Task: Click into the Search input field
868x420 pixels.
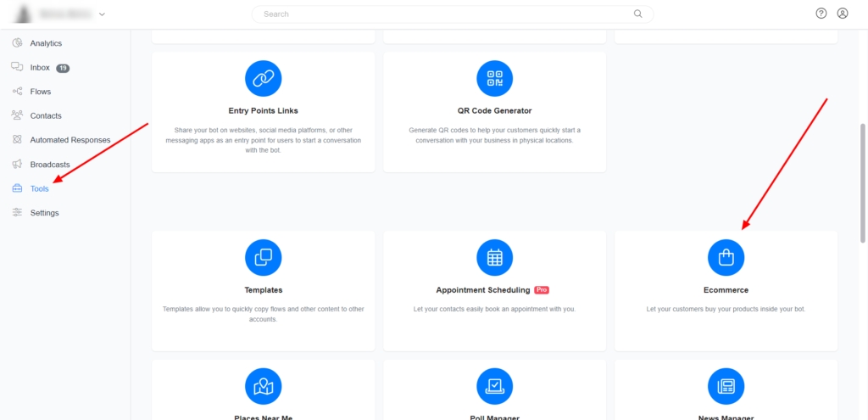Action: [x=441, y=14]
